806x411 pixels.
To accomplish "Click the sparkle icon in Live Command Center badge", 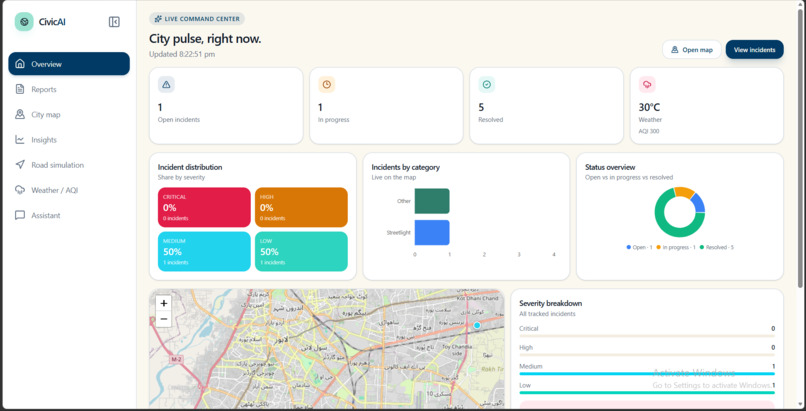I will [x=158, y=19].
